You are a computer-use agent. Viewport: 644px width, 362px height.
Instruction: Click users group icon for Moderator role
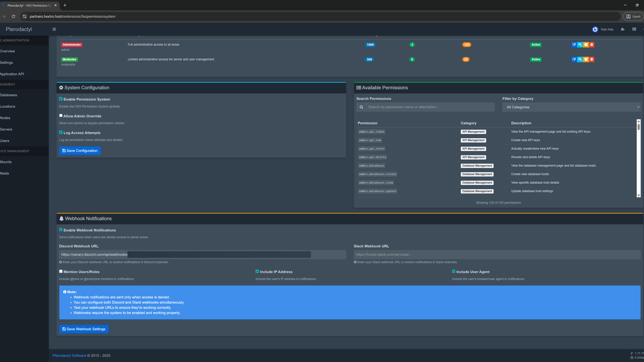[x=586, y=59]
